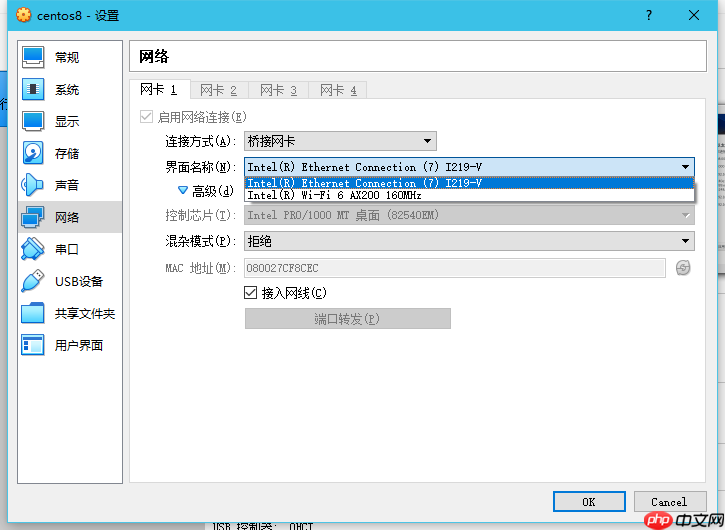Select the USB设备 label in sidebar

click(x=79, y=281)
